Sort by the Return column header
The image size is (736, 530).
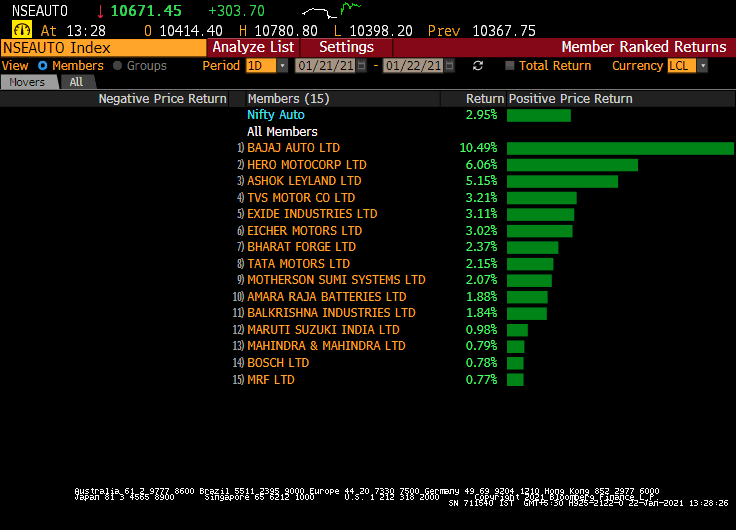coord(485,99)
